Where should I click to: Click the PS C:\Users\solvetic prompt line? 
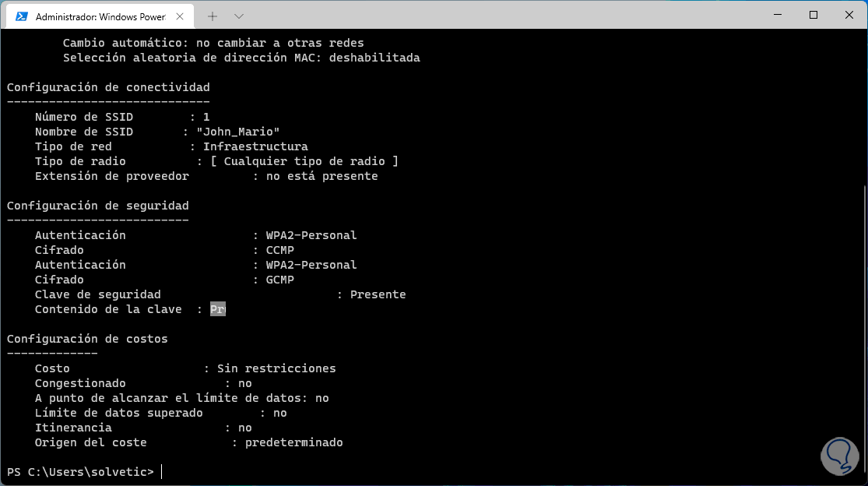pyautogui.click(x=80, y=472)
